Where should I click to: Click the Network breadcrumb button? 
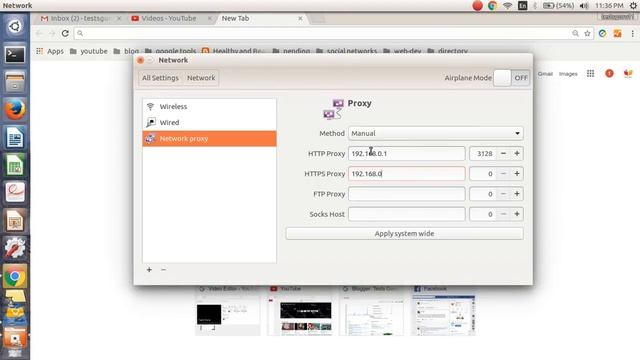[x=201, y=78]
